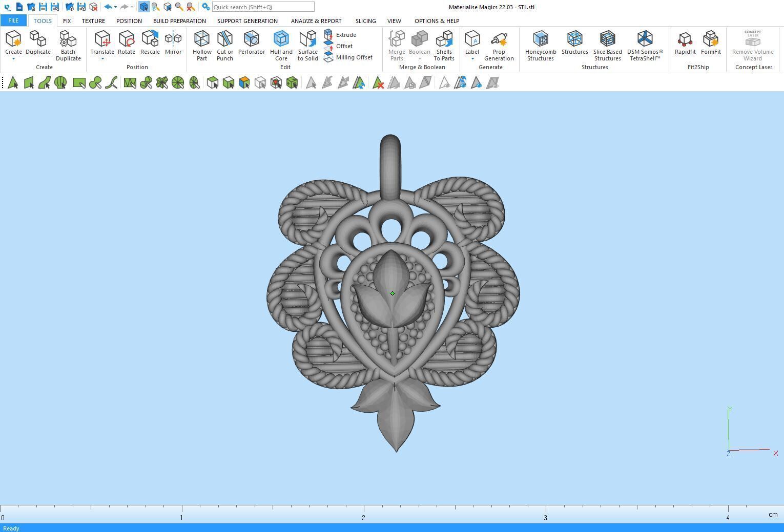Open the OPTIONS & HELP tab

(x=437, y=21)
